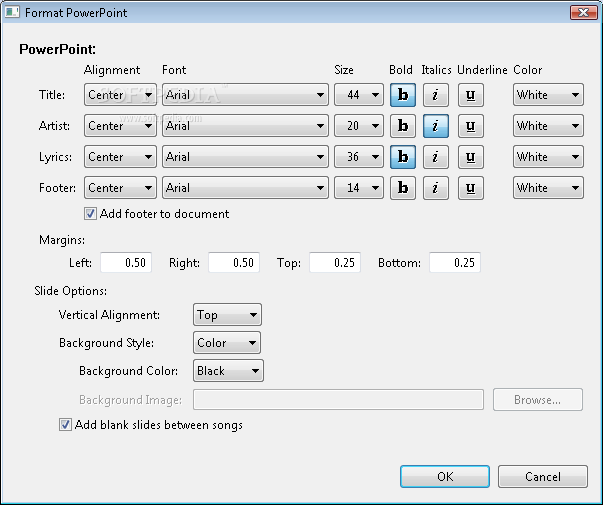
Task: Italicize the Footer text
Action: [x=436, y=188]
